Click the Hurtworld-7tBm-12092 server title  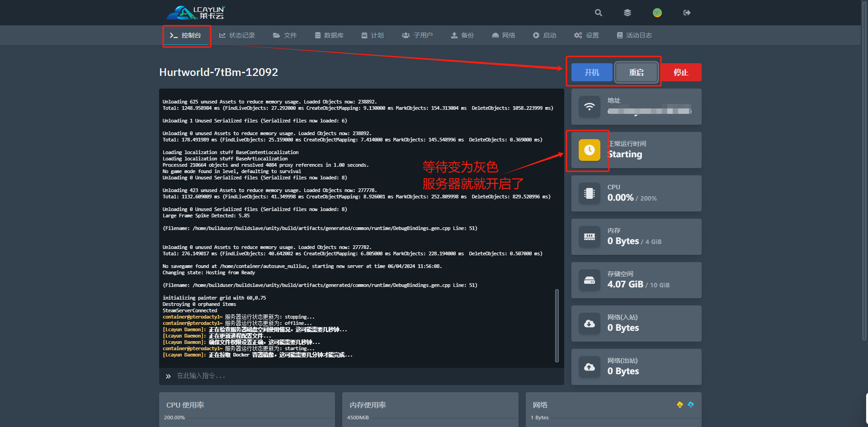point(219,72)
